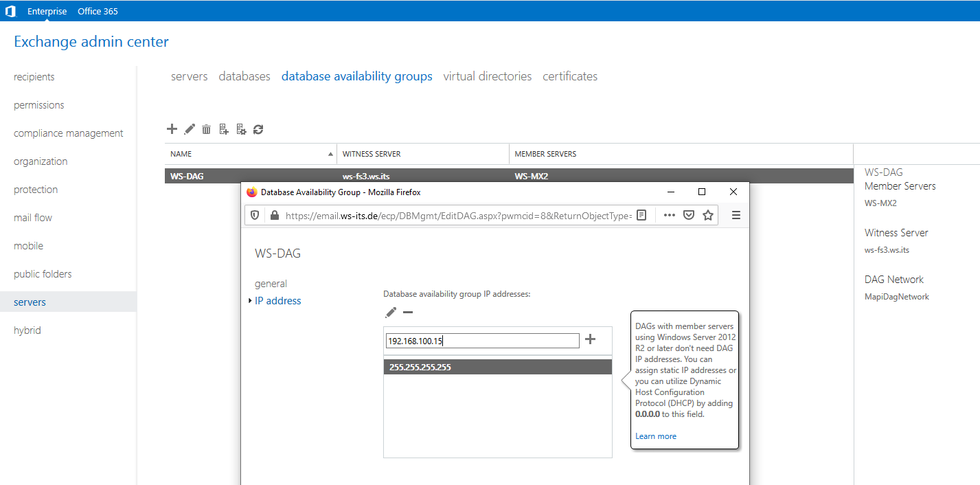Add the typed IP address with plus icon
This screenshot has width=980, height=485.
point(590,339)
